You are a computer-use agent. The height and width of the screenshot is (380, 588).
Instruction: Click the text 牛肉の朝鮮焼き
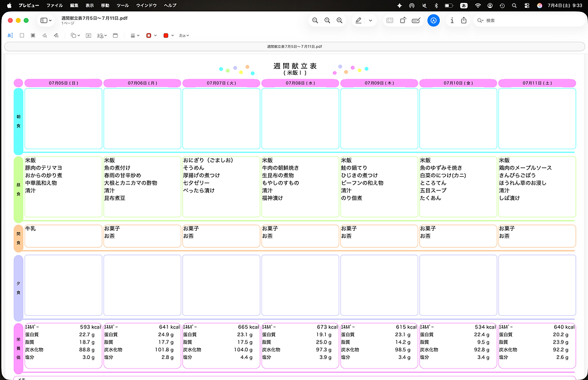281,168
